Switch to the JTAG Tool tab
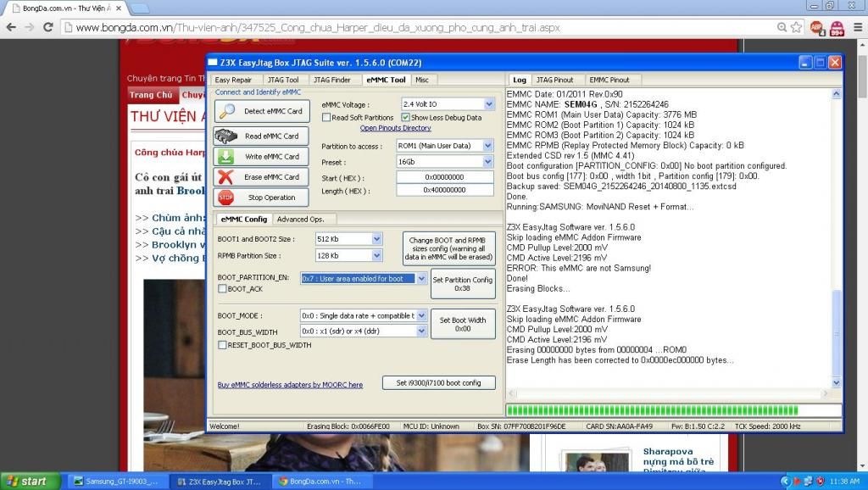The image size is (868, 490). [x=283, y=81]
